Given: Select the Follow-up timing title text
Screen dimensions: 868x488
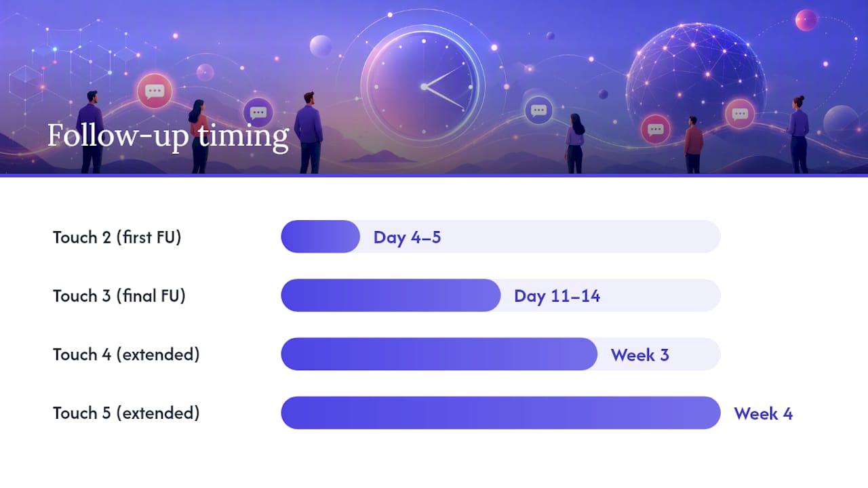Looking at the screenshot, I should click(x=168, y=136).
